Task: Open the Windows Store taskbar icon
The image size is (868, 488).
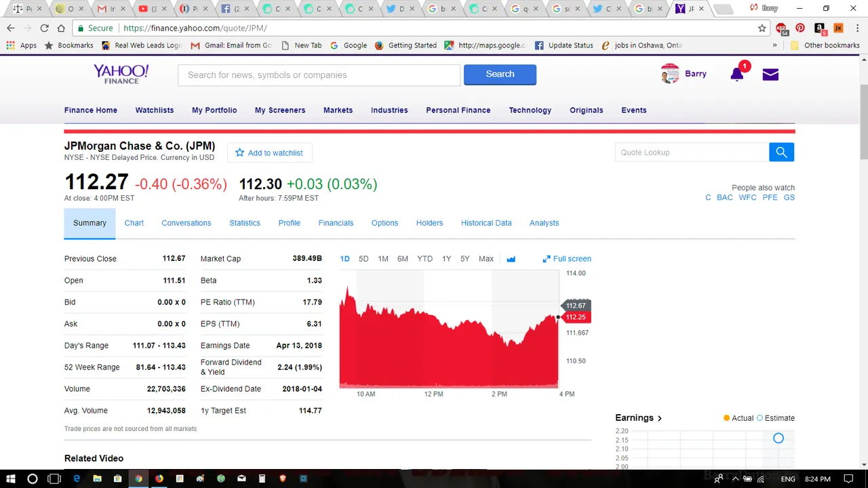Action: tap(118, 479)
